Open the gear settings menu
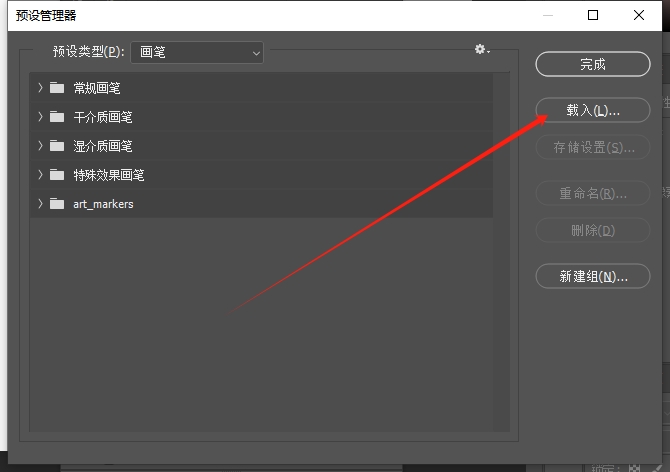The height and width of the screenshot is (472, 670). pyautogui.click(x=482, y=50)
